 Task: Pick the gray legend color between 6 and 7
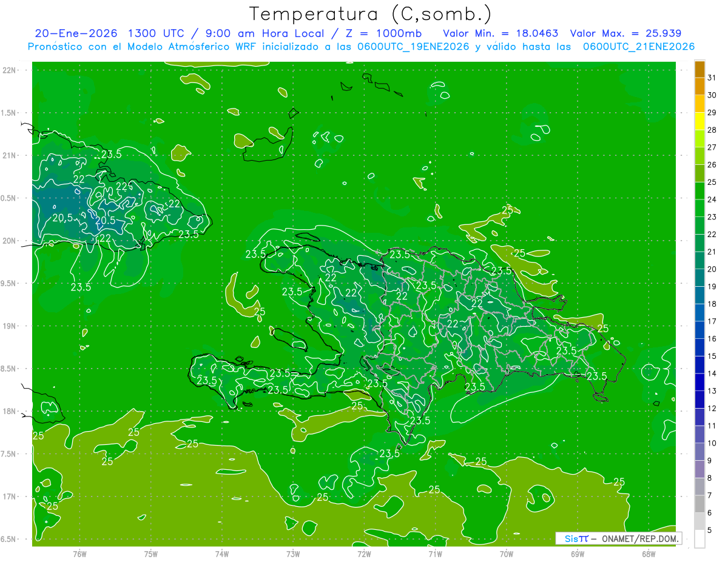[699, 504]
